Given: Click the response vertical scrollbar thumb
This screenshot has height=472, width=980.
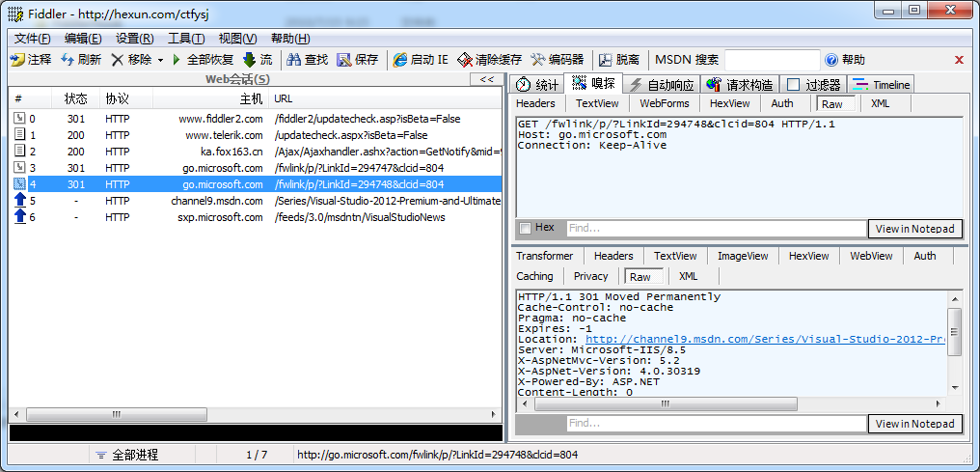Looking at the screenshot, I should click(954, 331).
